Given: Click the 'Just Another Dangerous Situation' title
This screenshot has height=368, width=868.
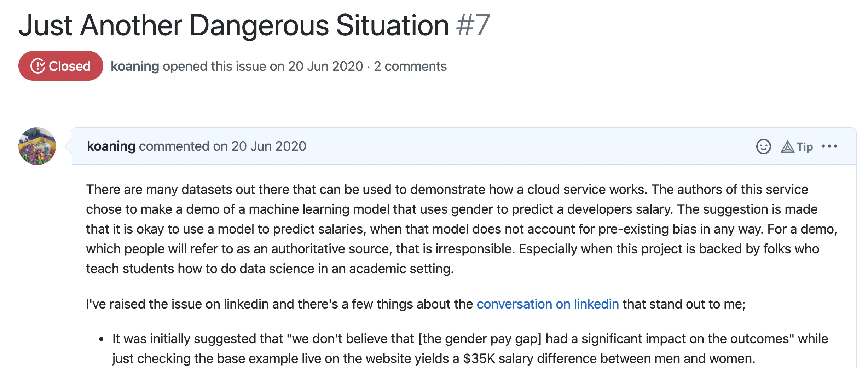Looking at the screenshot, I should click(x=234, y=25).
